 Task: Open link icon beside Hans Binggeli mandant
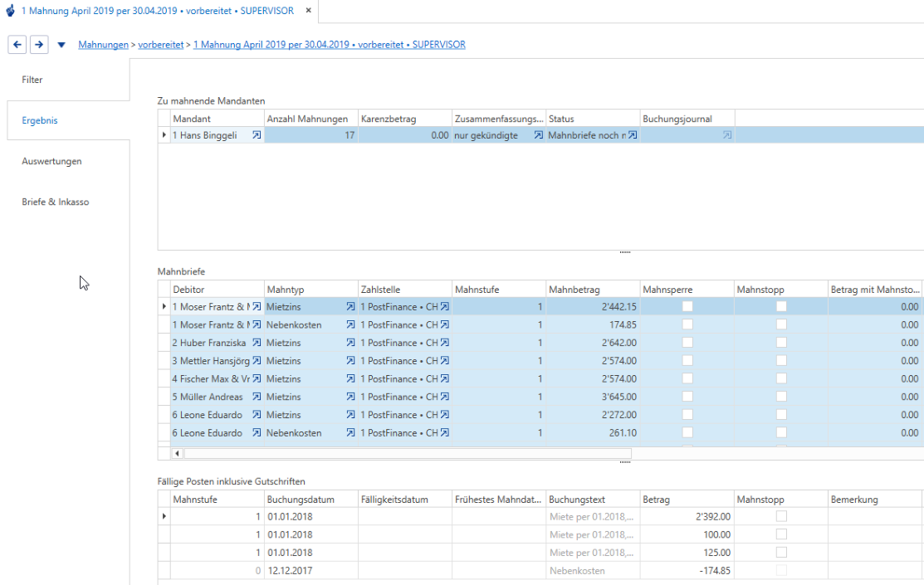[257, 135]
